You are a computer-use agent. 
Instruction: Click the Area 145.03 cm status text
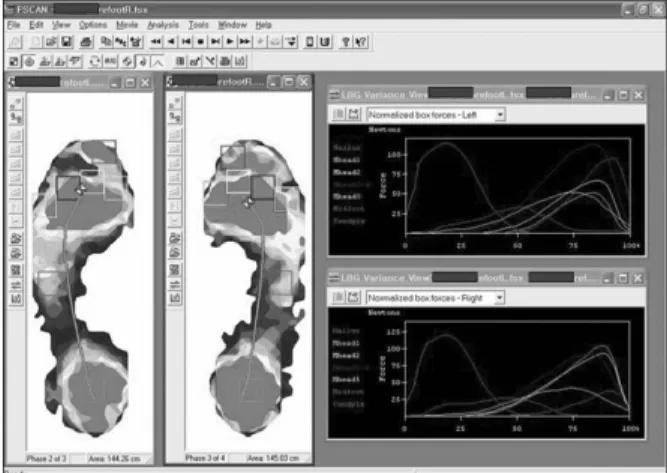click(273, 458)
